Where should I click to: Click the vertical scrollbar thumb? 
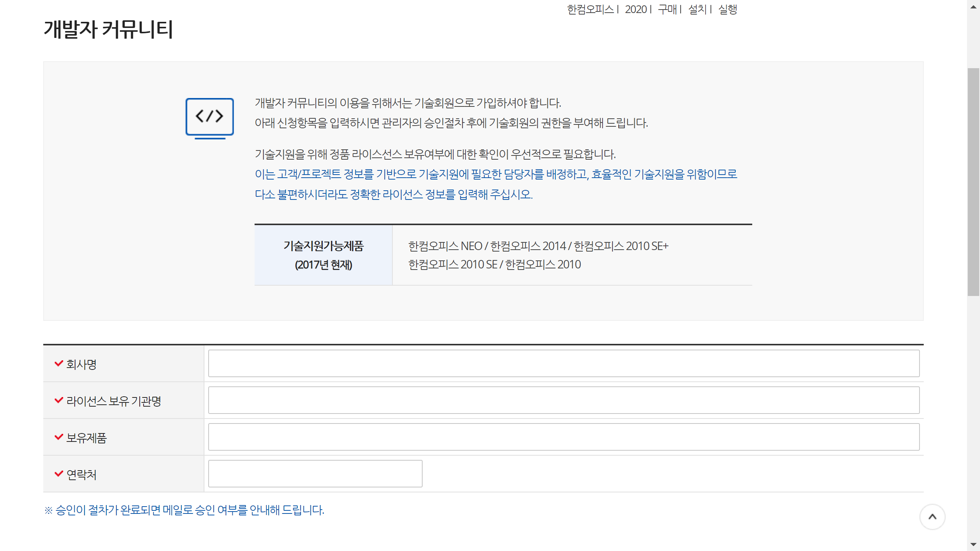coord(973,182)
